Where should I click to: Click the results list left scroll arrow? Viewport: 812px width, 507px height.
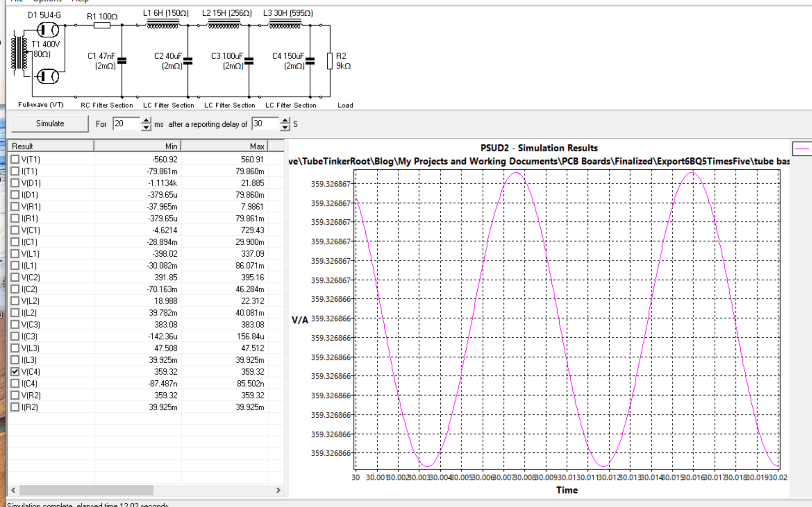[13, 490]
